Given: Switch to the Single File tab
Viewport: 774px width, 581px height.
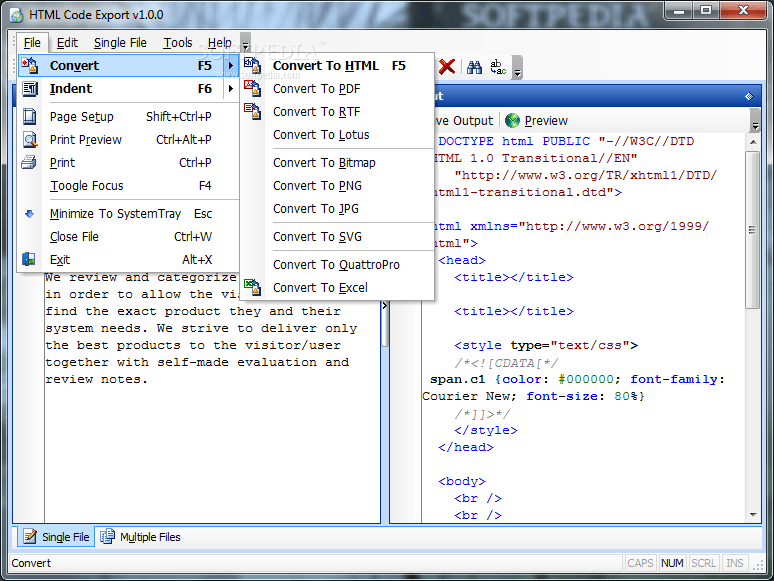Looking at the screenshot, I should [56, 537].
